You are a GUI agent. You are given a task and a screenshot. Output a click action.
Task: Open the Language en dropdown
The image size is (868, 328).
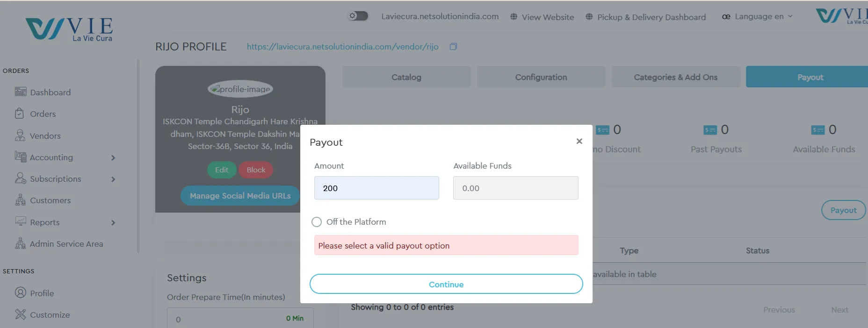[x=759, y=17]
